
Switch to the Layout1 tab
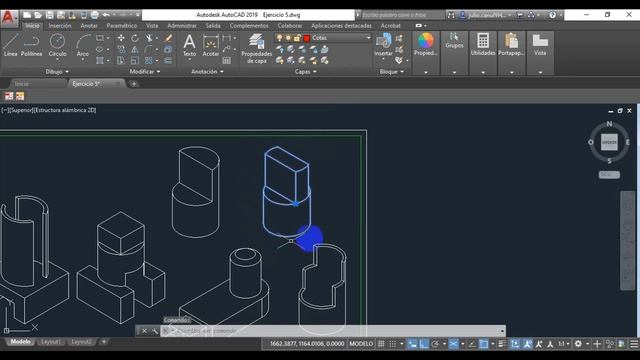(x=51, y=342)
